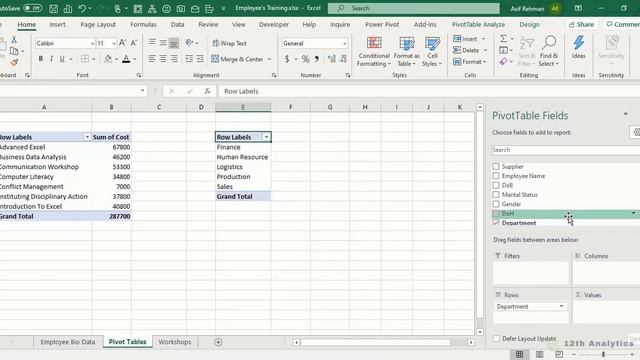Open the Row Labels filter dropdown in column E
The height and width of the screenshot is (360, 640).
pyautogui.click(x=267, y=137)
